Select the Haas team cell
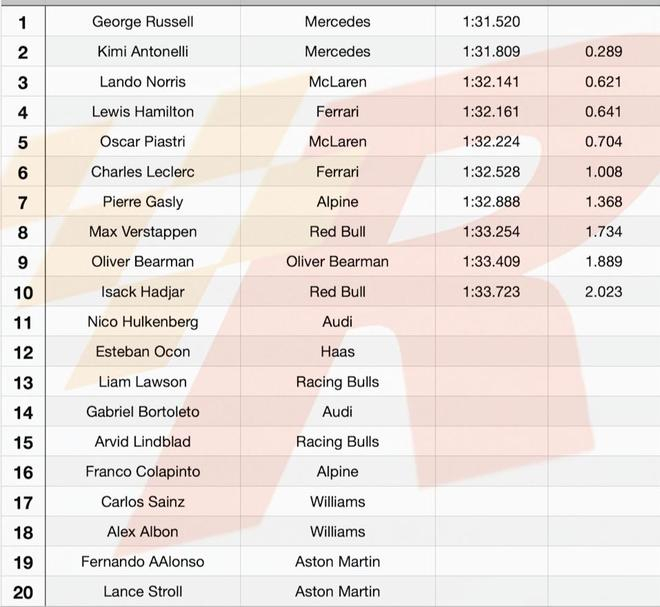The width and height of the screenshot is (660, 607). [x=337, y=351]
